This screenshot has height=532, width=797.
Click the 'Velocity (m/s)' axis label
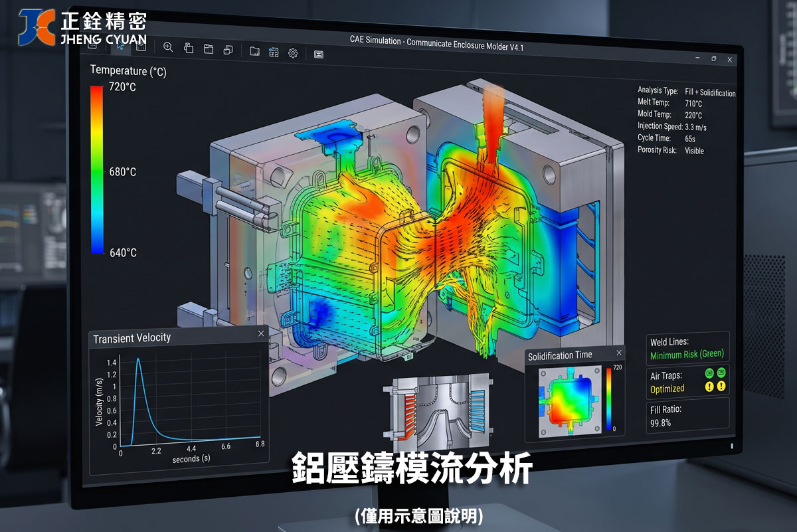pyautogui.click(x=98, y=401)
